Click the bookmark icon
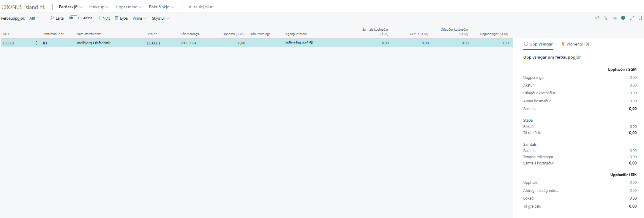 [x=640, y=18]
